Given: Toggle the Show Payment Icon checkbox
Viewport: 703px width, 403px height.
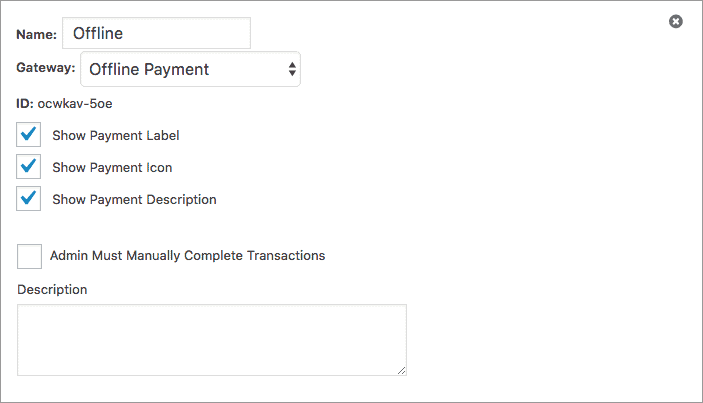Looking at the screenshot, I should (x=29, y=167).
